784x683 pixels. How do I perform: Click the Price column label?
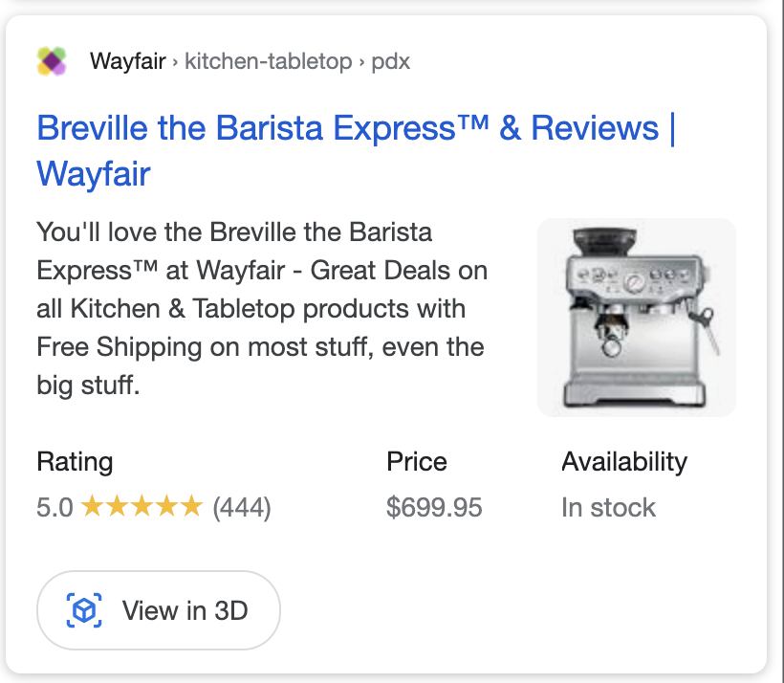416,462
